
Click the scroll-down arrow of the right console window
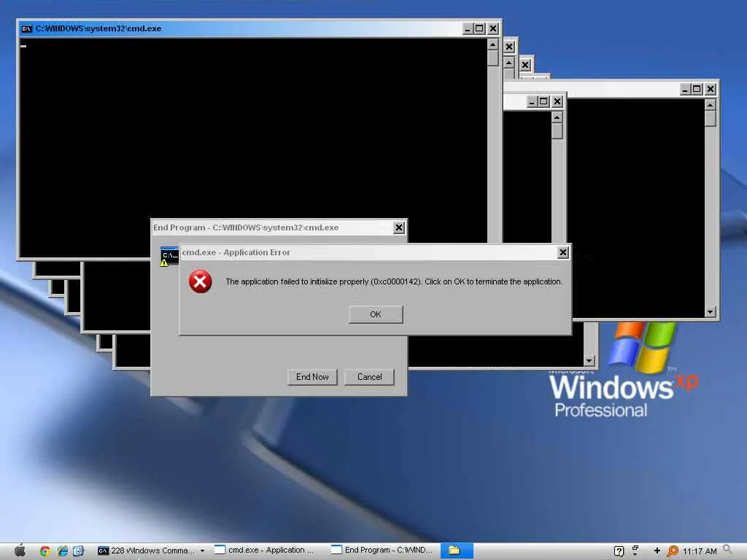(x=710, y=312)
